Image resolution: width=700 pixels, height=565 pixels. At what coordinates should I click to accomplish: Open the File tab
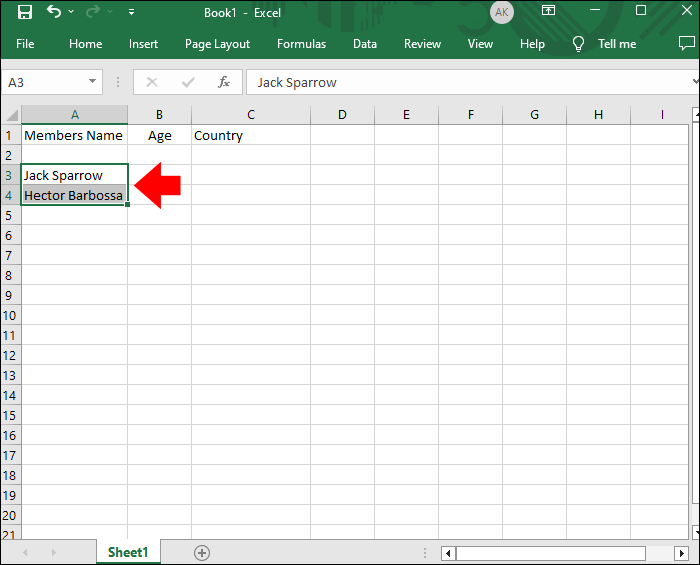(25, 44)
